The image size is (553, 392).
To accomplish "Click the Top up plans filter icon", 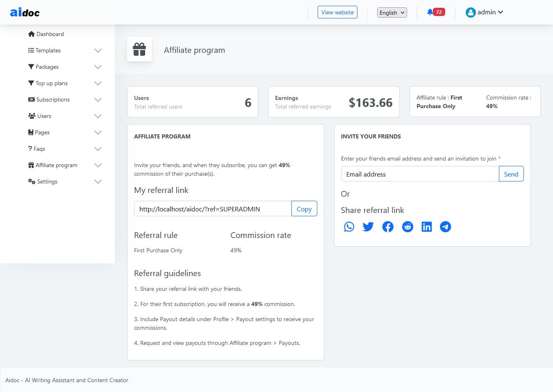I will click(31, 83).
